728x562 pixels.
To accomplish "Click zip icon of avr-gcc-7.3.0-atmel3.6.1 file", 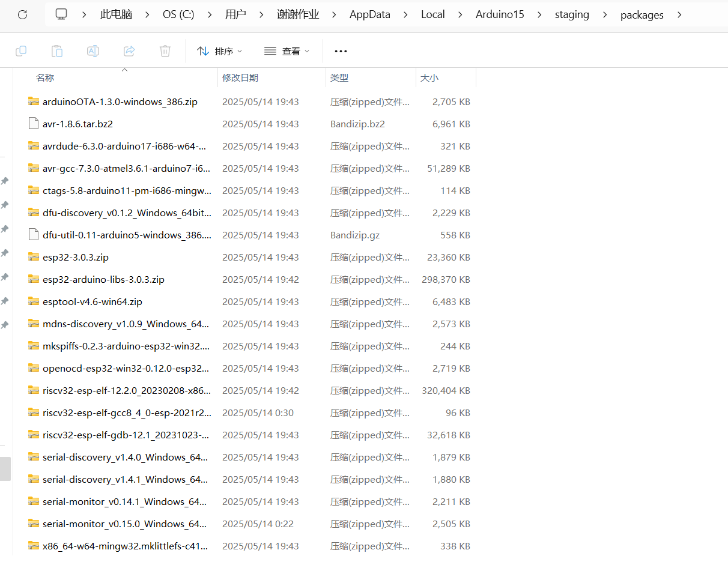I will pos(34,168).
